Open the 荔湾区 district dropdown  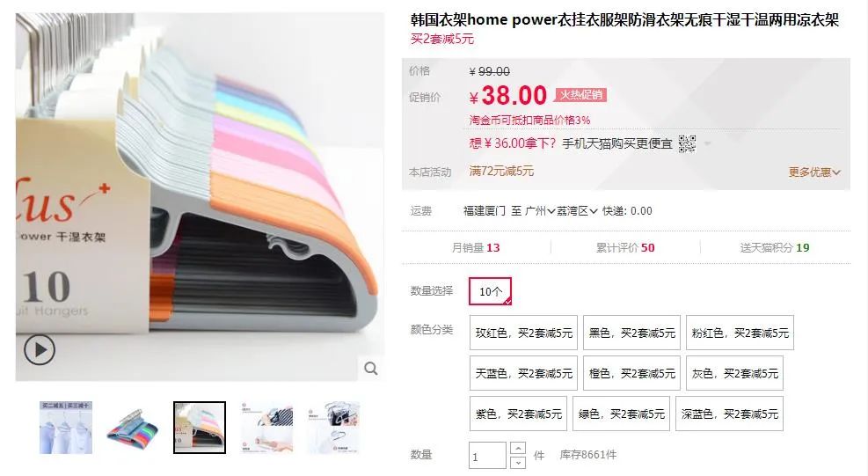(577, 211)
